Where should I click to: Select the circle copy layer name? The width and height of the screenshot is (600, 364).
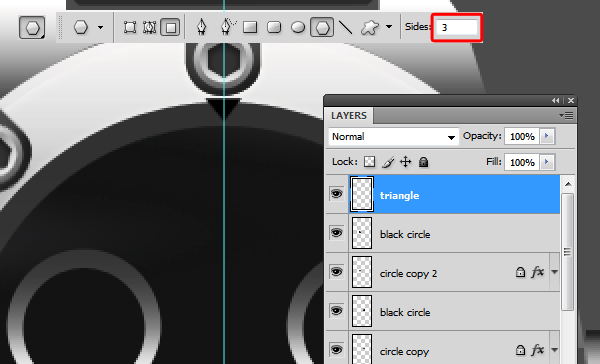click(x=404, y=352)
